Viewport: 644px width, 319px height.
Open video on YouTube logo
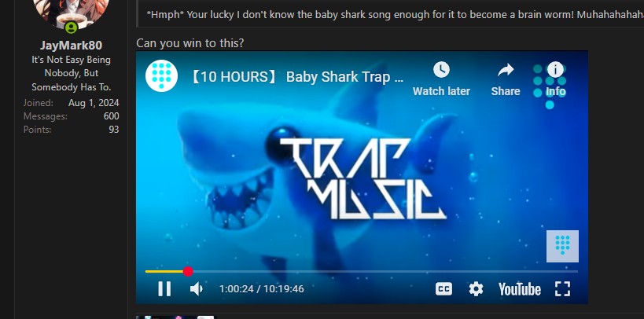520,289
